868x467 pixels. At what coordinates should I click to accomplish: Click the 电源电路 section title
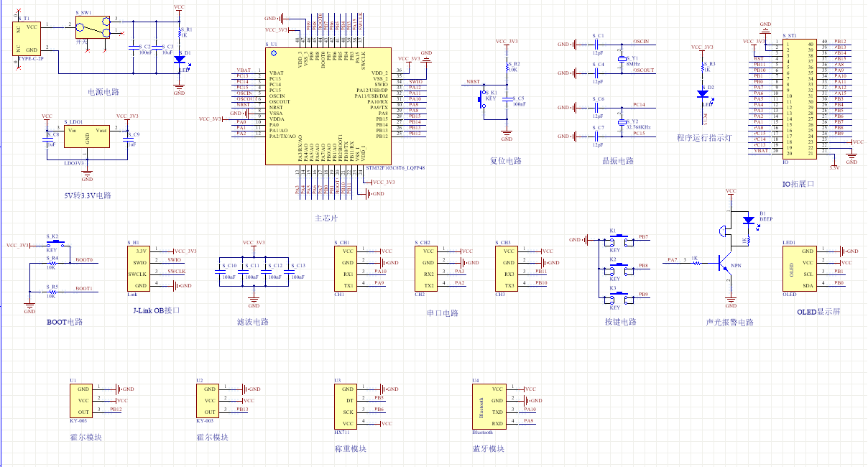pos(103,92)
